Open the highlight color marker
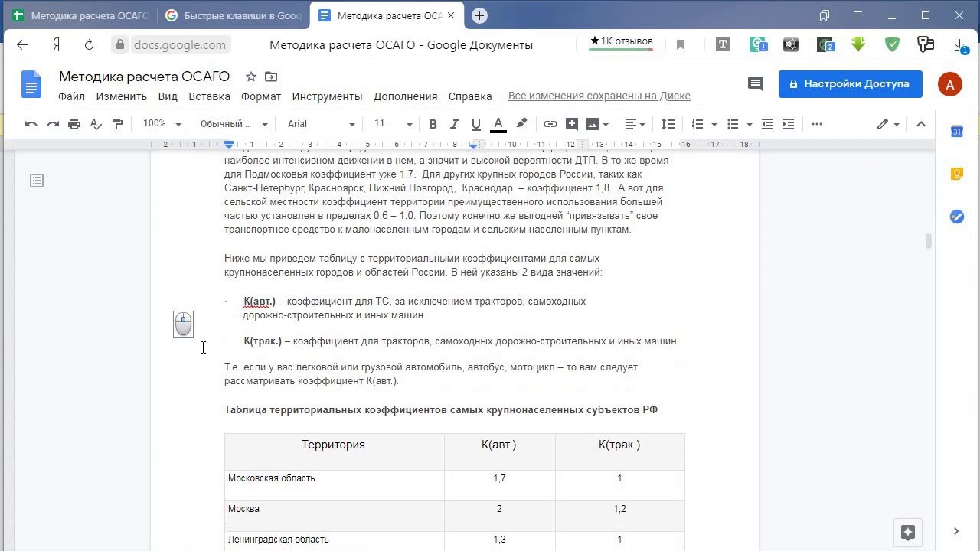Image resolution: width=980 pixels, height=551 pixels. pyautogui.click(x=521, y=124)
